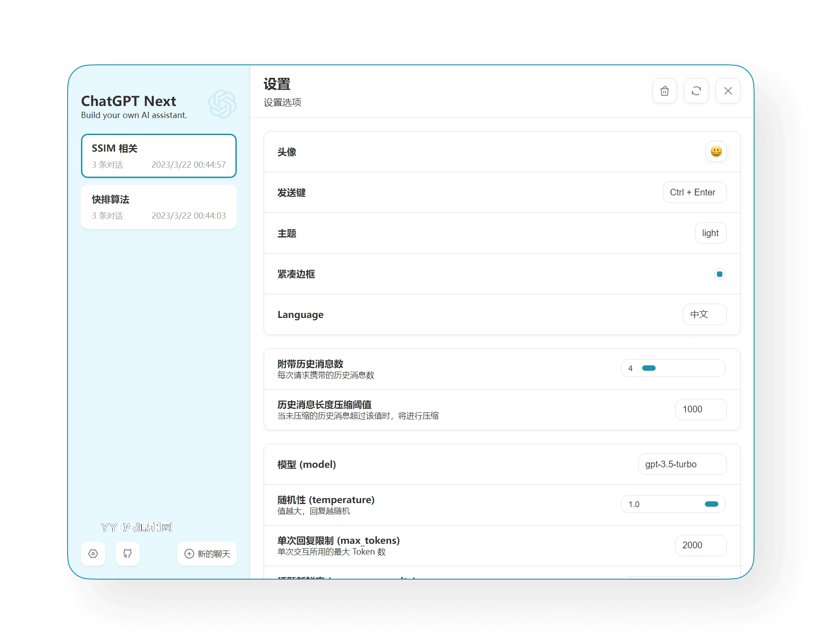Screen dimensions: 819x644
Task: Click the timestamp 2023/3/22 00:44:03
Action: pos(188,216)
